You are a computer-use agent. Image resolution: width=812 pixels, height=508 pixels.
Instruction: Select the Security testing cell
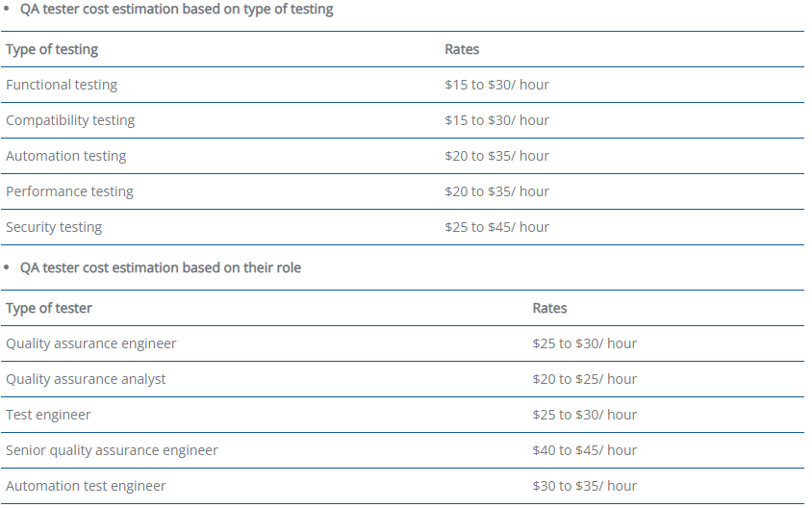pyautogui.click(x=54, y=227)
